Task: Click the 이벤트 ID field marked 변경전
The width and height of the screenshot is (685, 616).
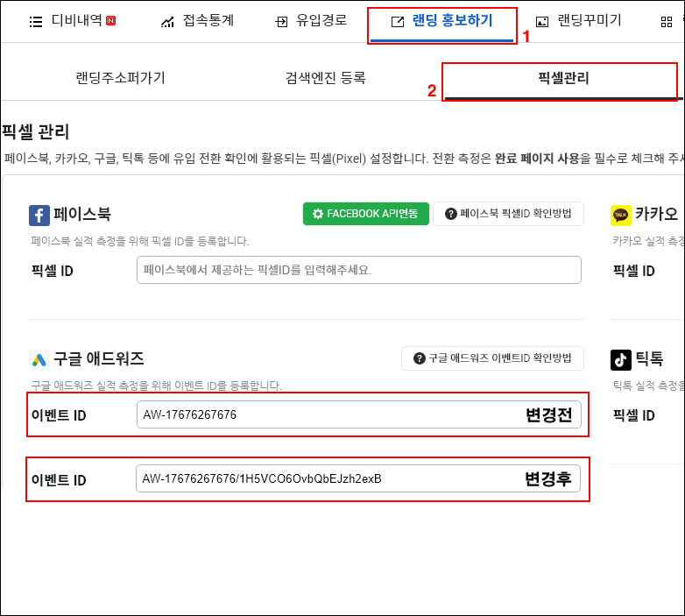Action: coord(324,414)
